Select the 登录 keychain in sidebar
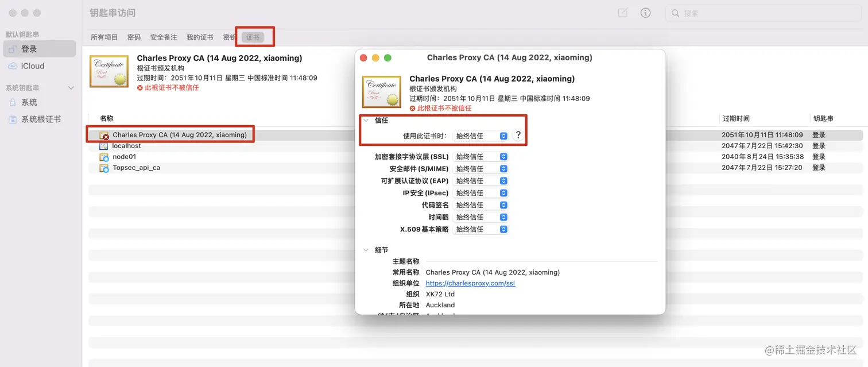The width and height of the screenshot is (868, 367). (39, 49)
